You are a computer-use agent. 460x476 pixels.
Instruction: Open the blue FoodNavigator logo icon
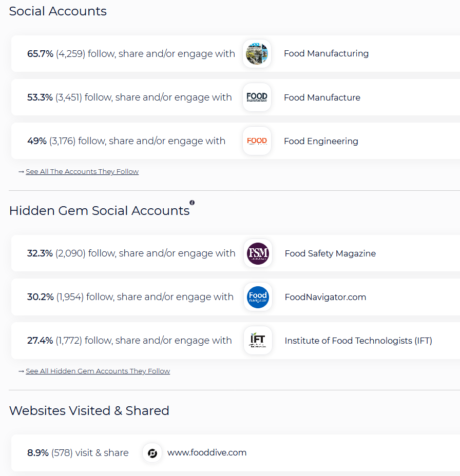[x=258, y=297]
